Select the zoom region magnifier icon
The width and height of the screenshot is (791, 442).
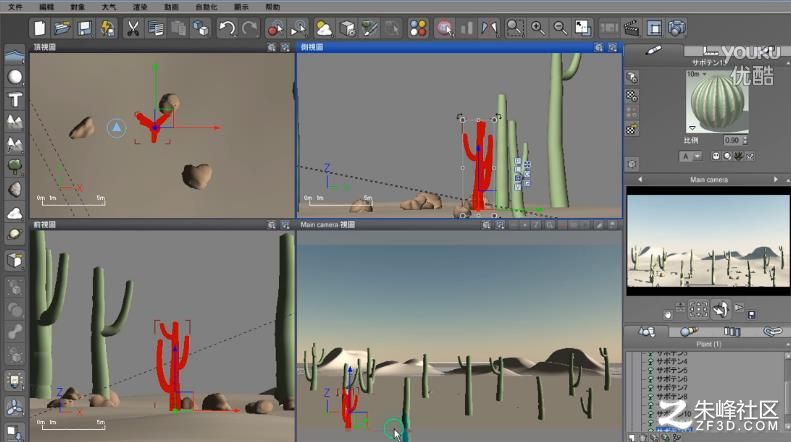pos(514,28)
